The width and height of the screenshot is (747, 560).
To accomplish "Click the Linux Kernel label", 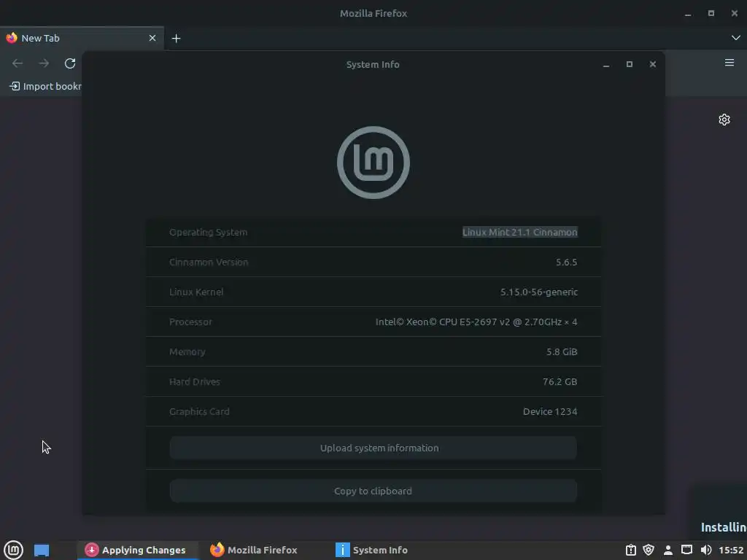I will tap(196, 292).
